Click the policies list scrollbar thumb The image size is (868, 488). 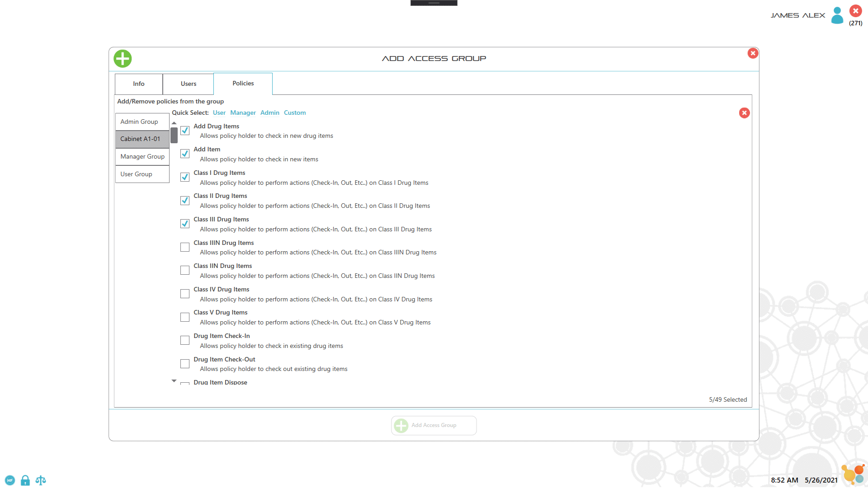(174, 135)
